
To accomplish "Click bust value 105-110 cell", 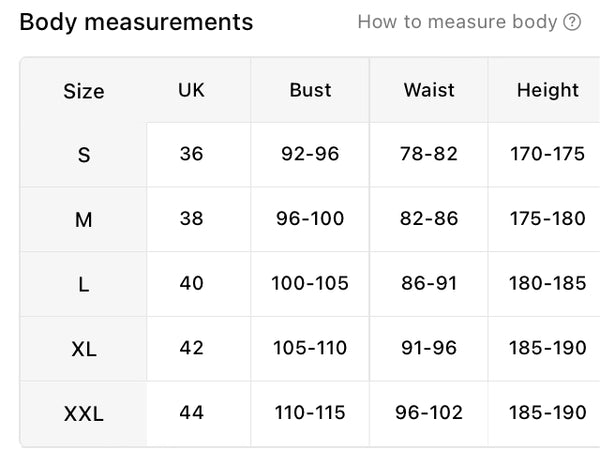I will coord(310,348).
